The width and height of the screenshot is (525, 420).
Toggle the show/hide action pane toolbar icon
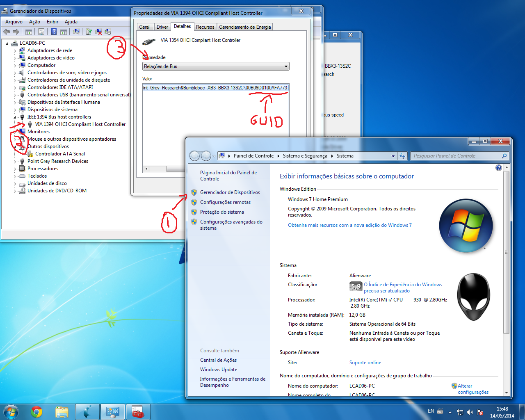tap(64, 32)
